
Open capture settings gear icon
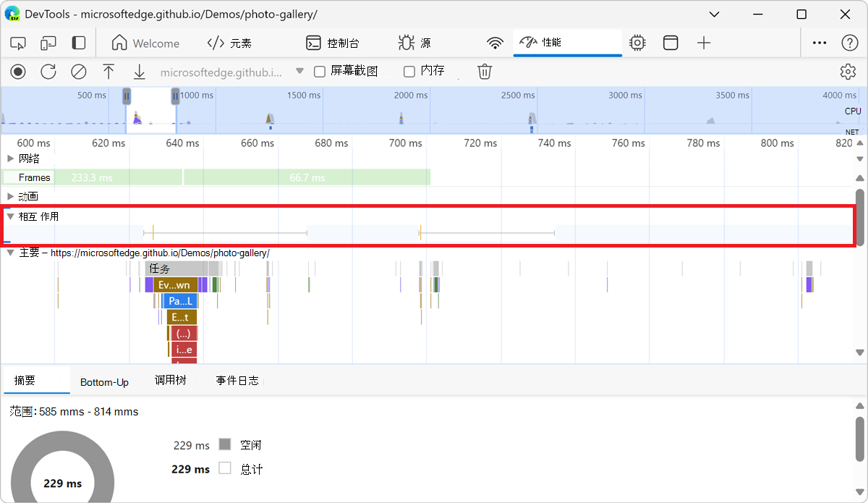pyautogui.click(x=848, y=72)
